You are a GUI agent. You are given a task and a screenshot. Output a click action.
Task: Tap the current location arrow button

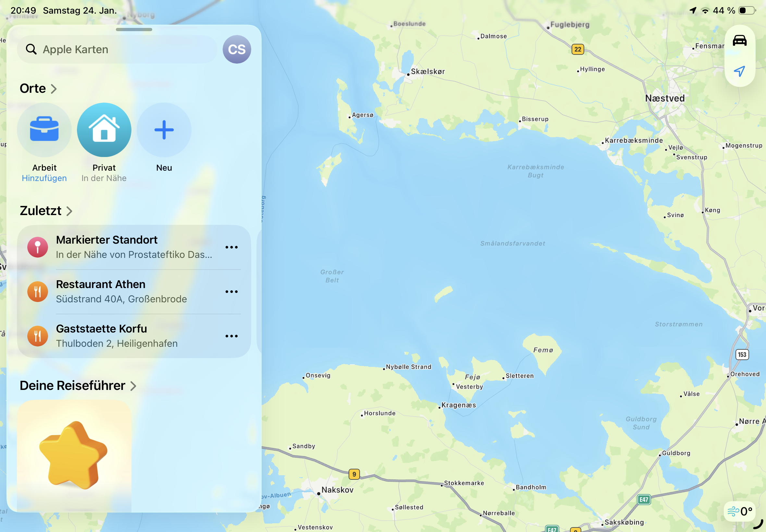739,71
